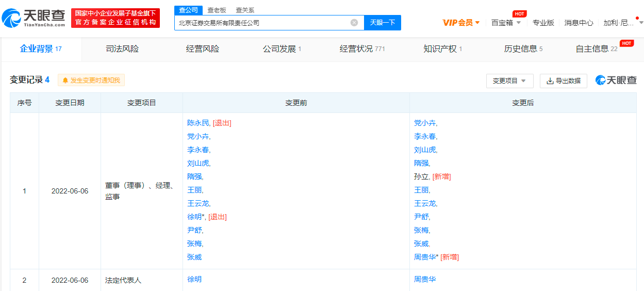Expand the 百宝箱 dropdown
Image resolution: width=644 pixels, height=291 pixels.
point(506,23)
